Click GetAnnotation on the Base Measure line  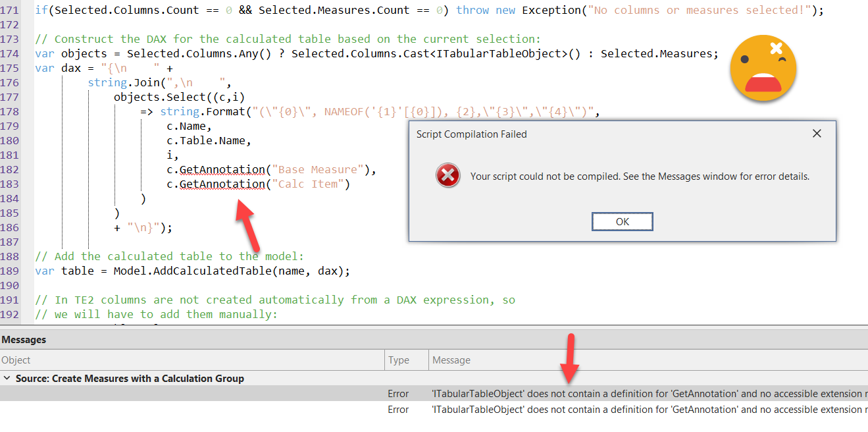tap(222, 170)
